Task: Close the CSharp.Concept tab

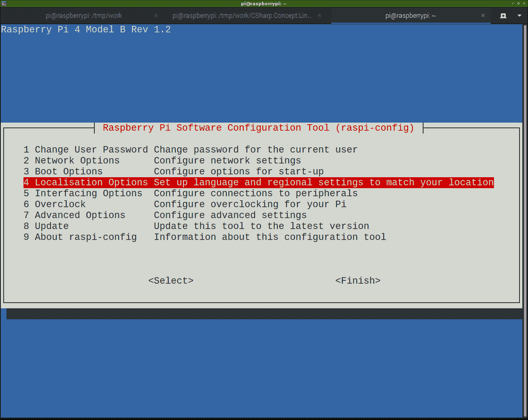Action: [x=319, y=15]
